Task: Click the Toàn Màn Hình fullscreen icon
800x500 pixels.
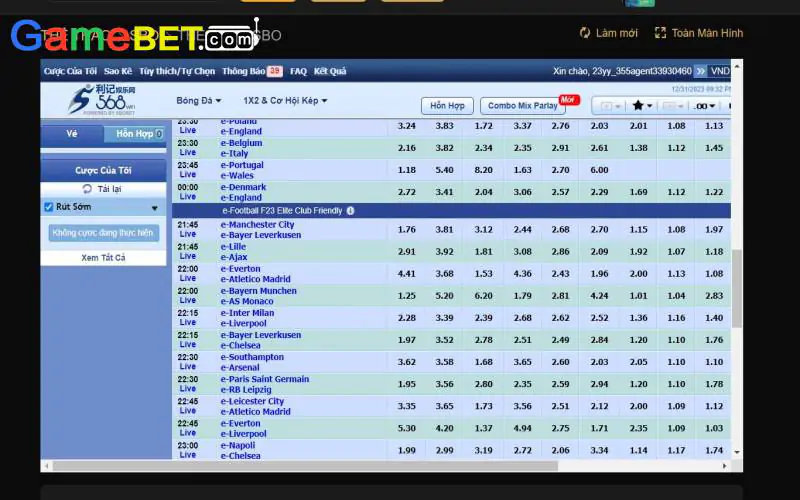Action: tap(660, 33)
